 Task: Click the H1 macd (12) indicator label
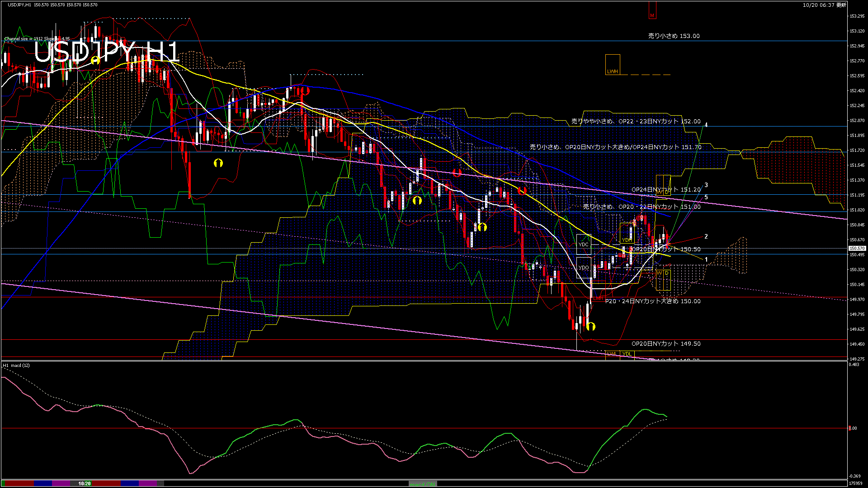[16, 365]
